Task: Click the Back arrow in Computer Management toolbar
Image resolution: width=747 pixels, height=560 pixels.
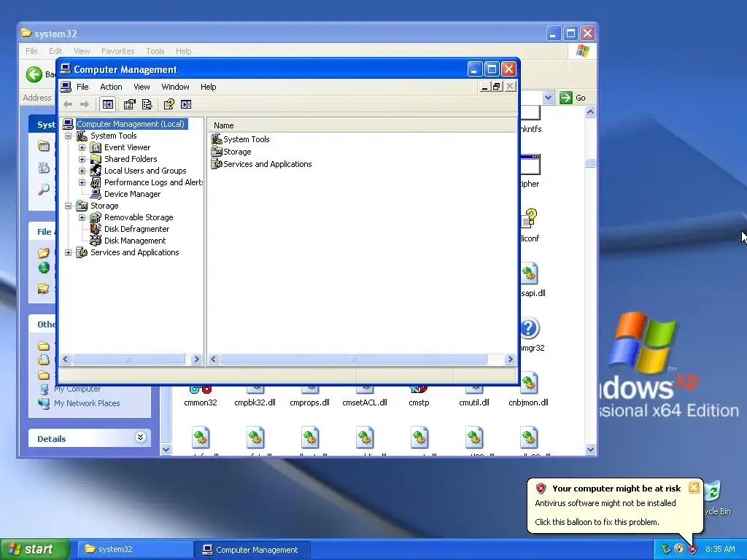Action: (68, 104)
